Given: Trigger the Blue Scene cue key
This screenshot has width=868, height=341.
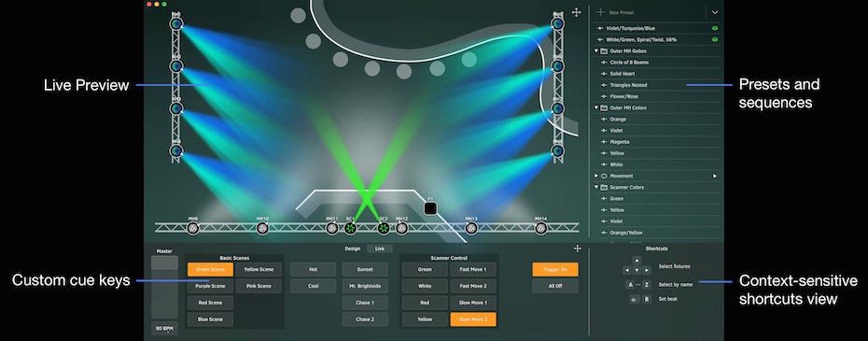Looking at the screenshot, I should click(x=210, y=320).
